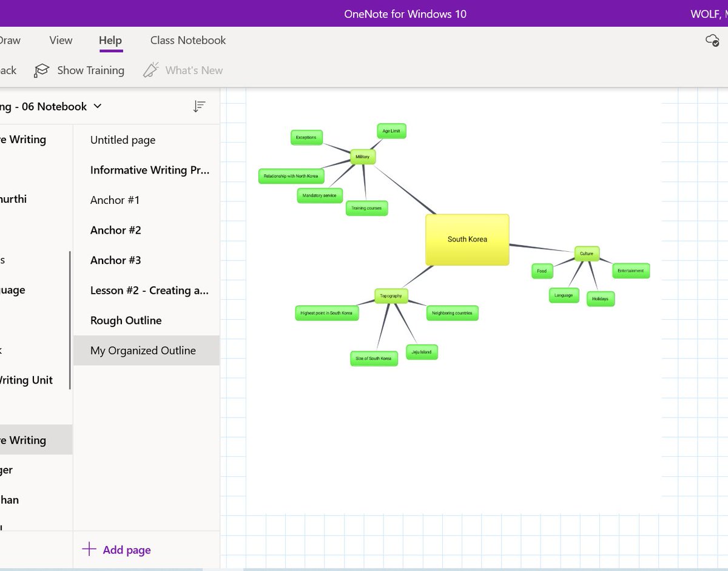Click the Feedback icon on the left ribbon
This screenshot has width=728, height=571.
[6, 70]
